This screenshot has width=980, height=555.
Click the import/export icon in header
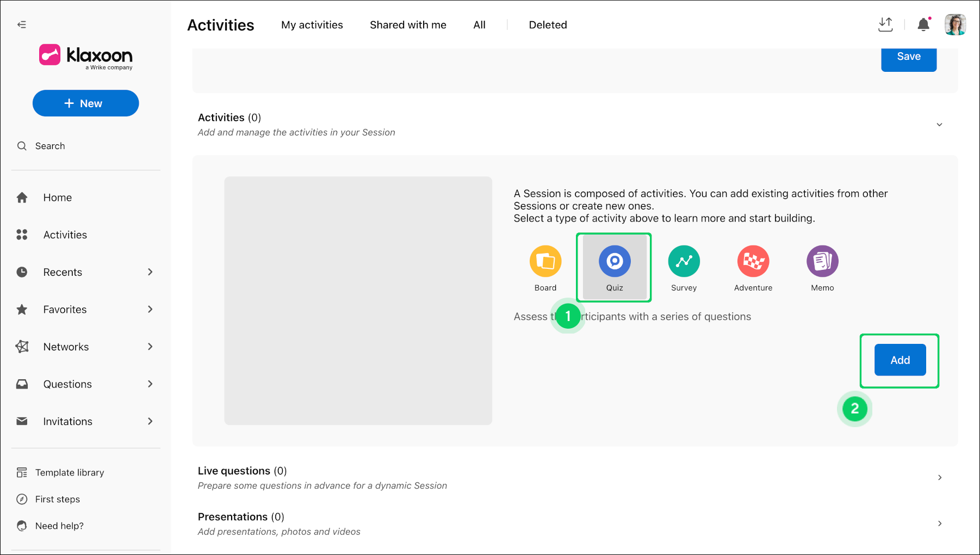pos(885,24)
